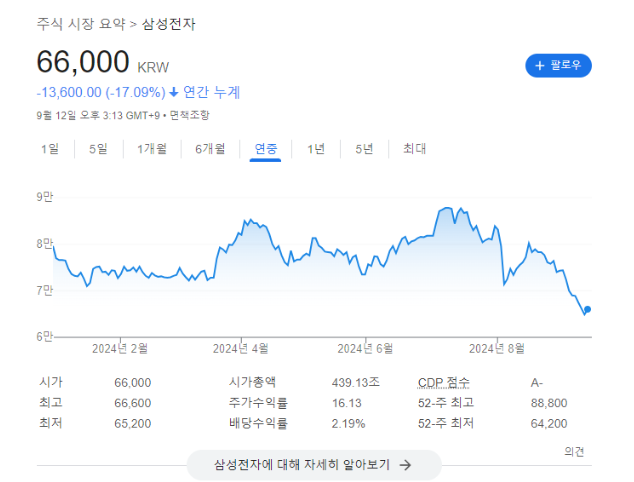The width and height of the screenshot is (634, 482).
Task: Open the 의견 feedback link
Action: pos(574,451)
